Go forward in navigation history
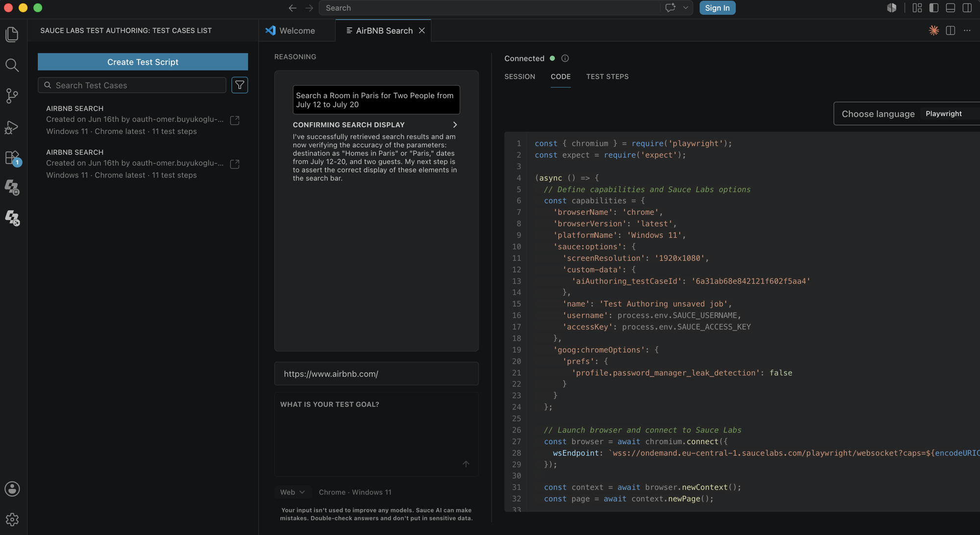Screen dimensions: 980x535 coord(309,8)
